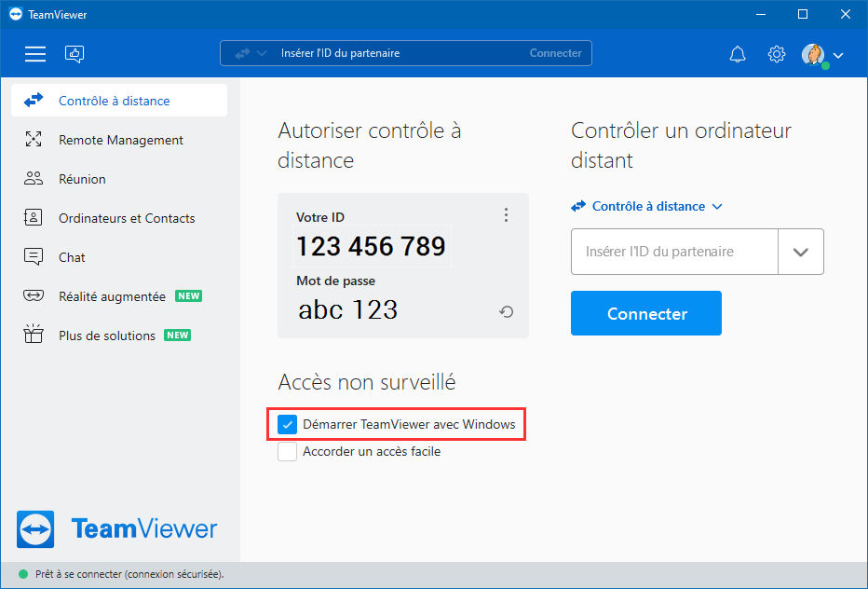Click the Réunion people icon
The height and width of the screenshot is (589, 868).
[34, 178]
